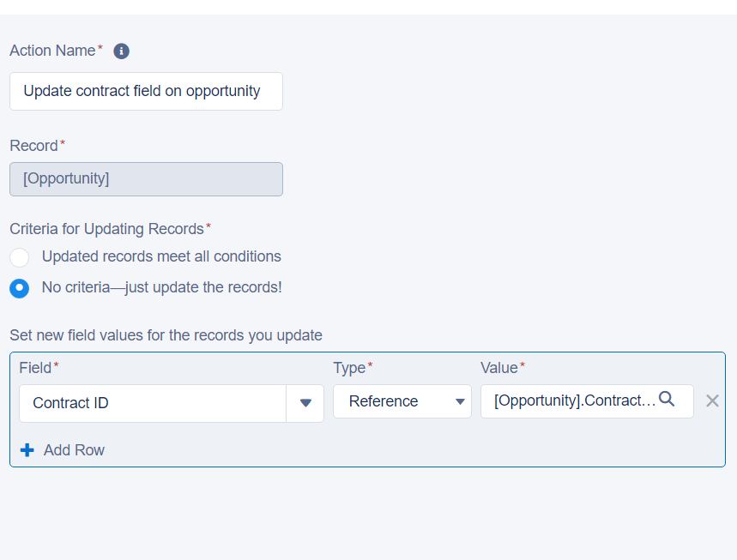
Task: Click 'Criteria for Updating Records' label
Action: (x=106, y=229)
